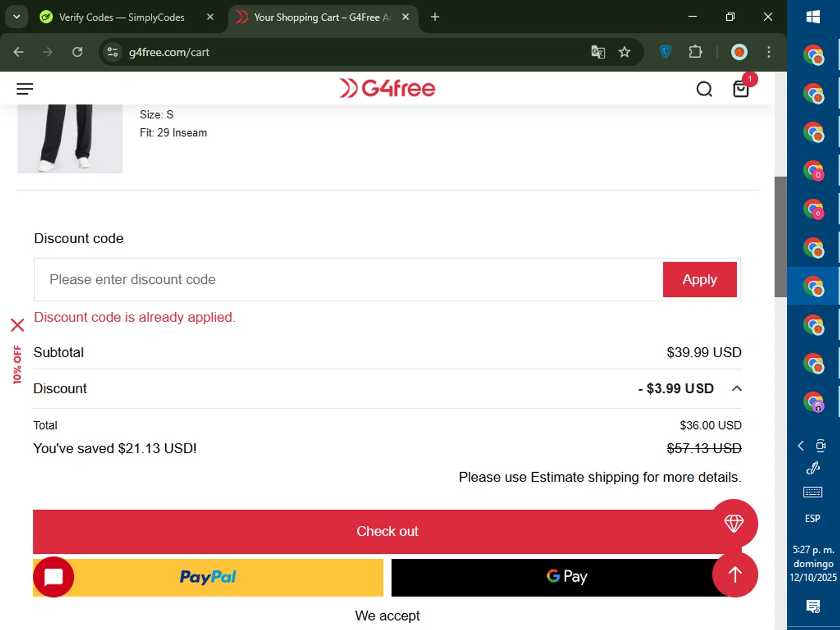The width and height of the screenshot is (840, 630).
Task: Click the '$36.00 USD' total value
Action: click(711, 426)
